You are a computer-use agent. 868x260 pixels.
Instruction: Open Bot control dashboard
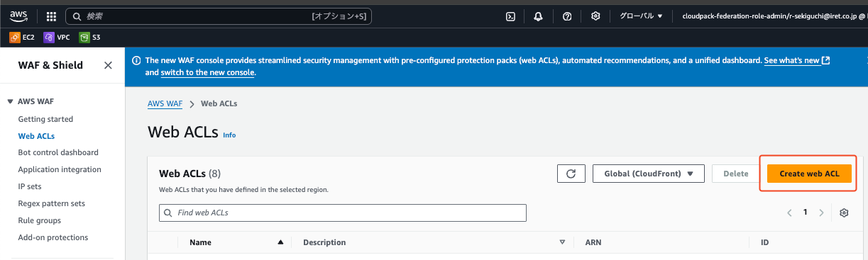(58, 152)
